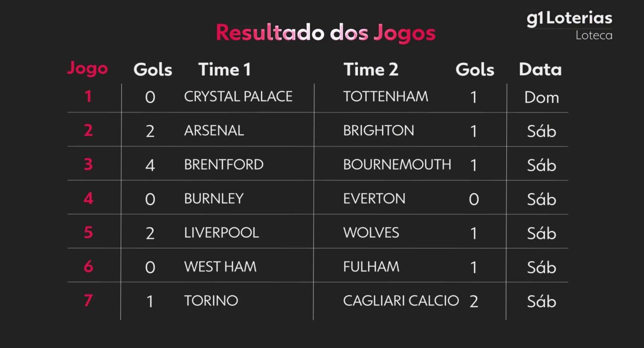
Task: Select Burnley in game 4
Action: point(214,199)
